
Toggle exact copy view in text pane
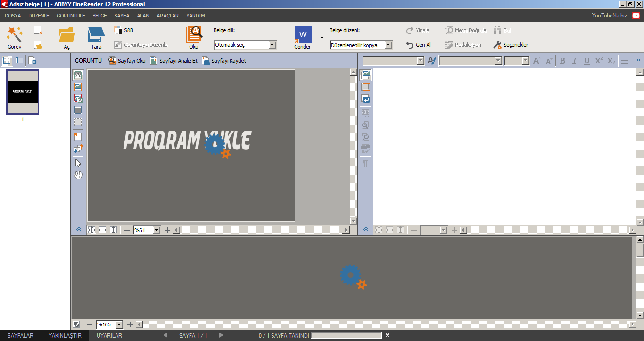click(x=365, y=75)
